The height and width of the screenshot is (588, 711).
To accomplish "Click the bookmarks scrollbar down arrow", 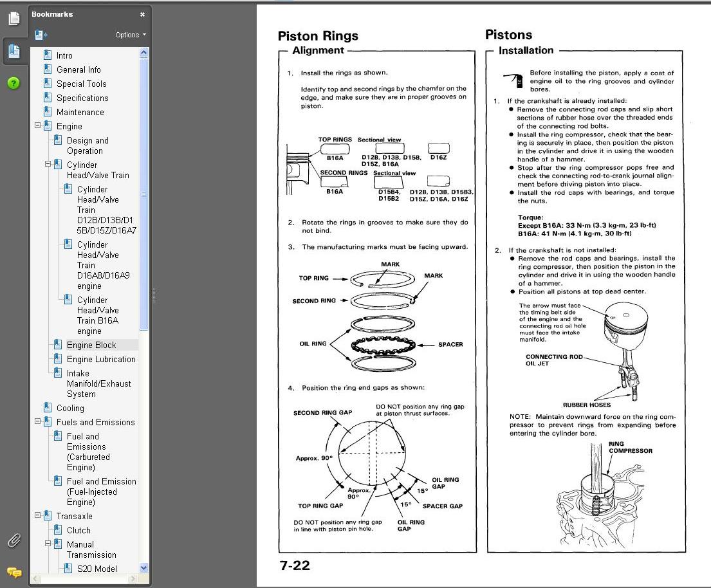I will click(143, 568).
